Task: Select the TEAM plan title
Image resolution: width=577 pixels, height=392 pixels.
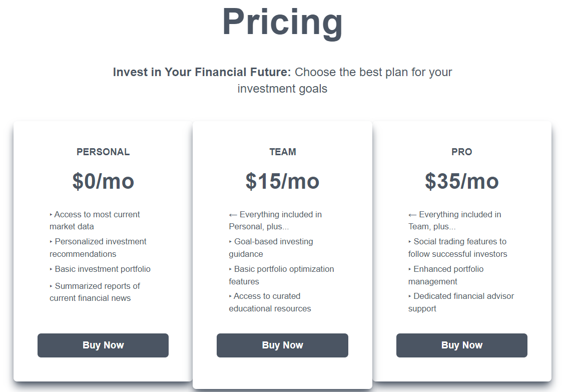Action: click(x=282, y=152)
